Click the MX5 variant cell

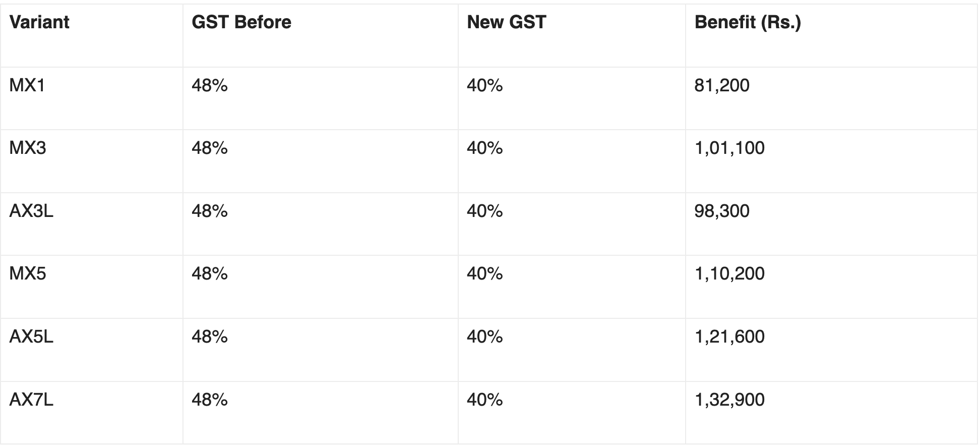[27, 273]
